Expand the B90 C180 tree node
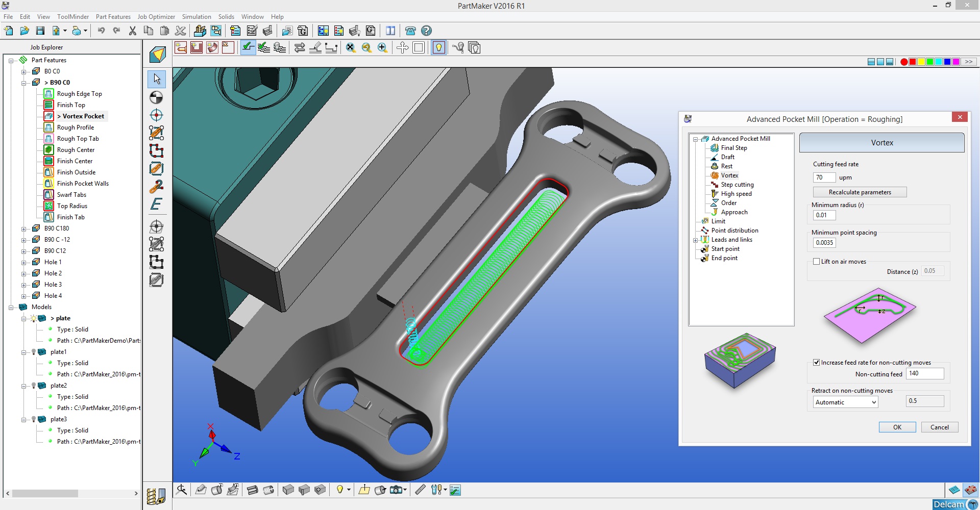The width and height of the screenshot is (980, 510). point(23,228)
